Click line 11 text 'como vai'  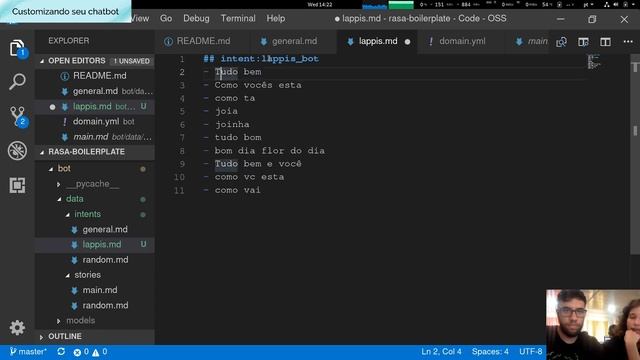237,190
